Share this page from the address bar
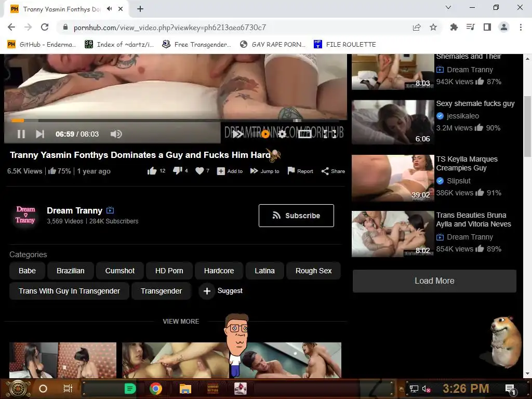The width and height of the screenshot is (532, 399). tap(417, 27)
